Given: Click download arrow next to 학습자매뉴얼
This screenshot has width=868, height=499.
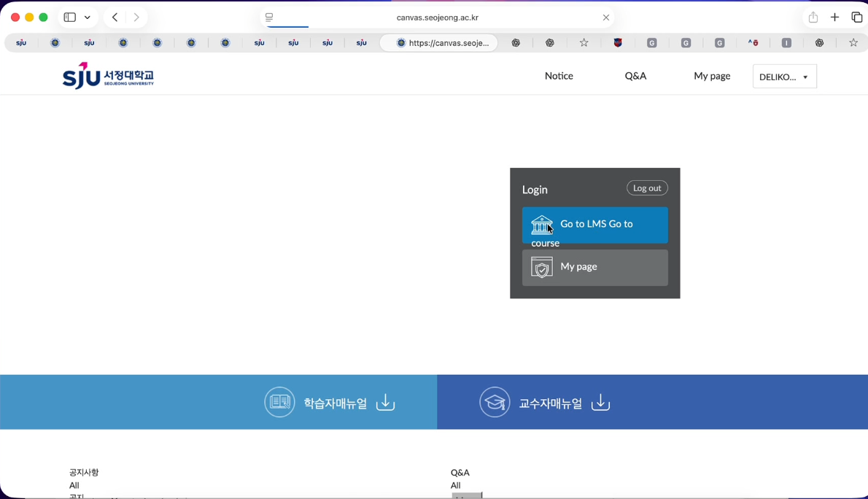Looking at the screenshot, I should click(385, 403).
